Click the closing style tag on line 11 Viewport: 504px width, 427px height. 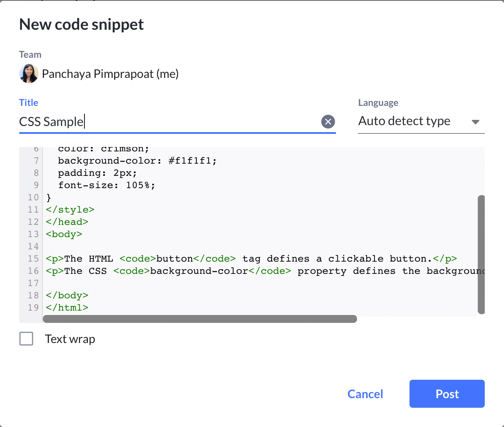pyautogui.click(x=70, y=210)
